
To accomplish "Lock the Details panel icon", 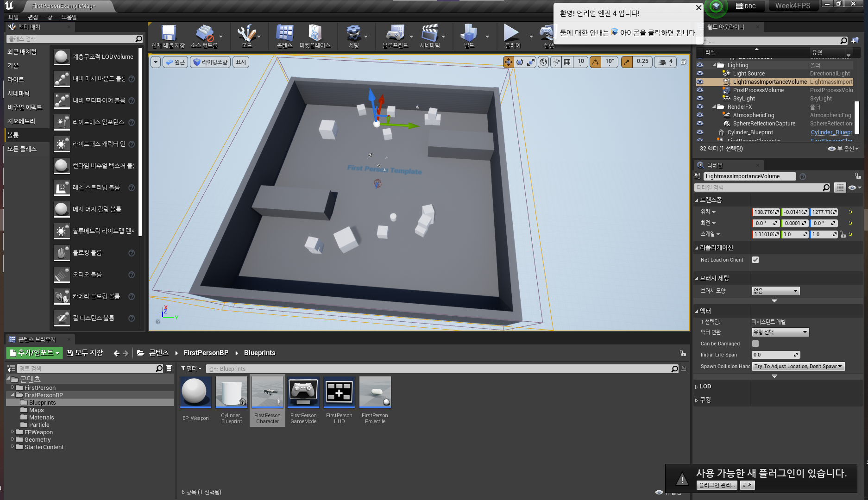I will 858,176.
